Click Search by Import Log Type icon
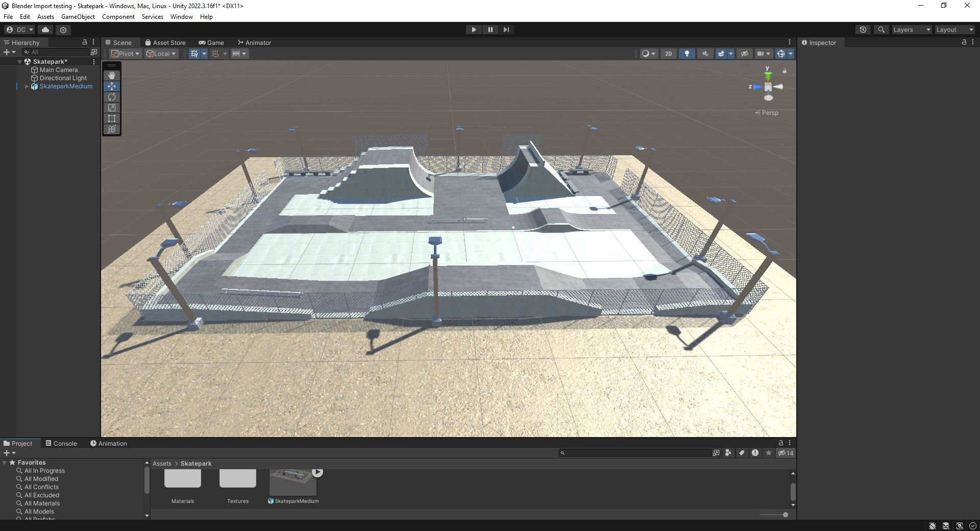Image resolution: width=980 pixels, height=531 pixels. 755,453
